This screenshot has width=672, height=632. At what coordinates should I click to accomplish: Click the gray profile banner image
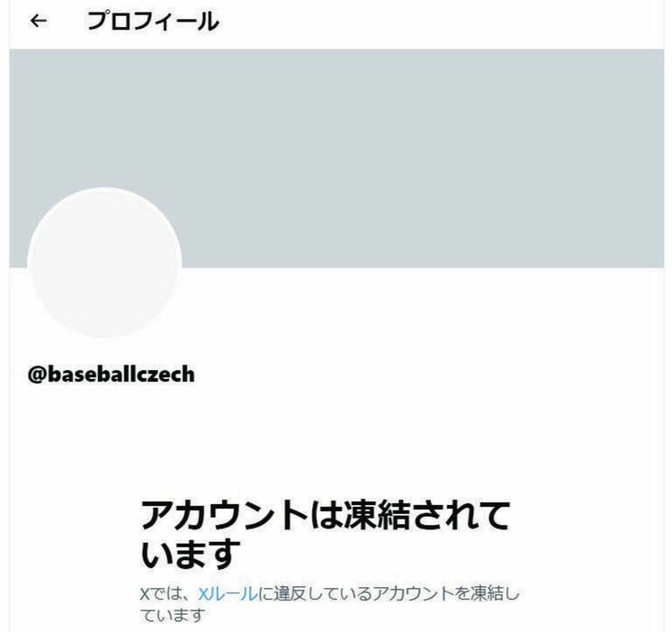coord(336,158)
